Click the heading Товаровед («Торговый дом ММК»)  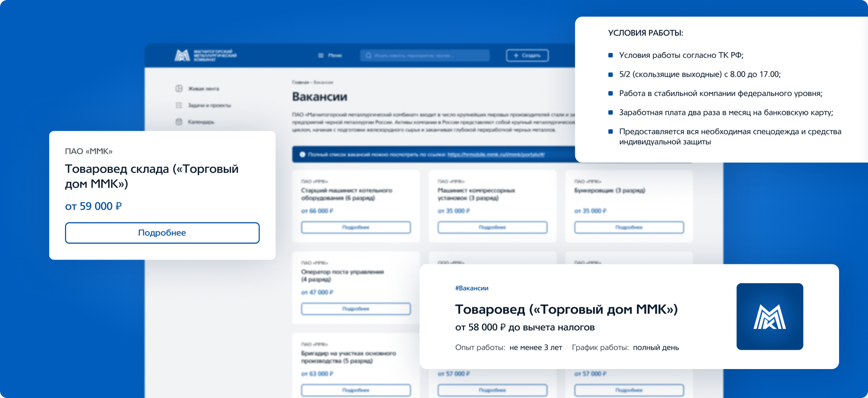[567, 309]
